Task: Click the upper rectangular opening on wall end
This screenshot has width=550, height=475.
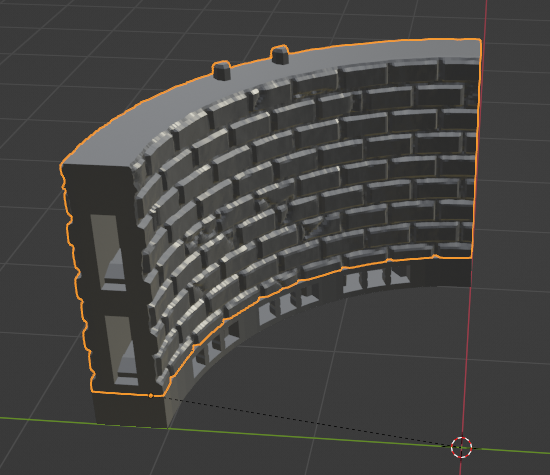Action: pyautogui.click(x=108, y=253)
